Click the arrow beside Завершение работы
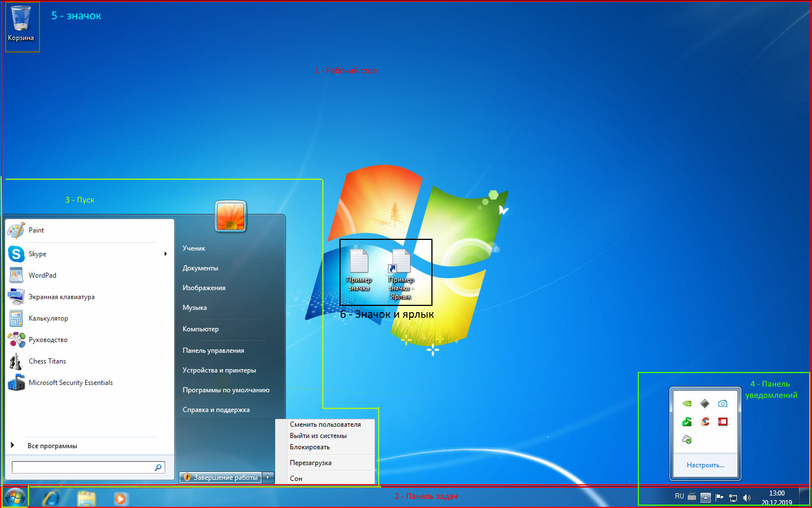 [268, 478]
